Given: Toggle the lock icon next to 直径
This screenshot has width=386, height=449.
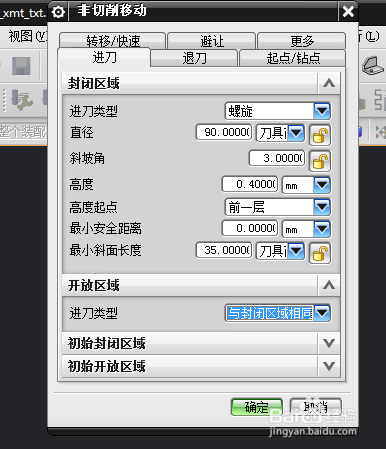Looking at the screenshot, I should pyautogui.click(x=320, y=135).
